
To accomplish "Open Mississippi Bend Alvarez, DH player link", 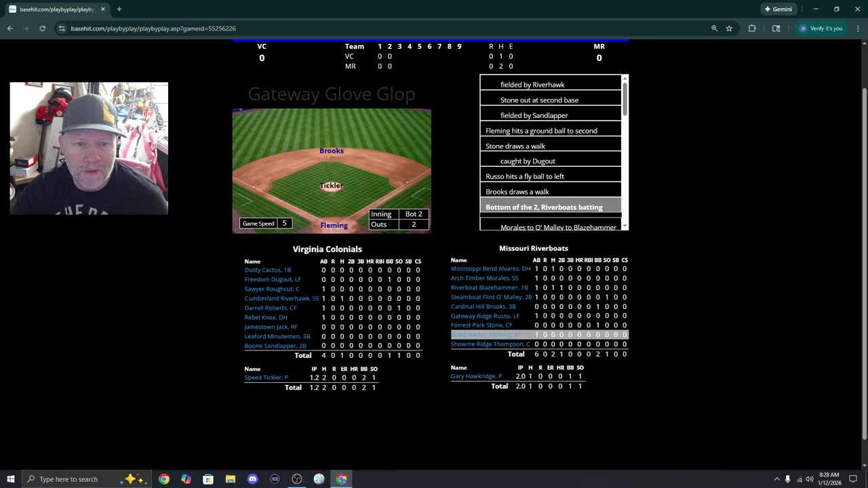I will (x=490, y=268).
